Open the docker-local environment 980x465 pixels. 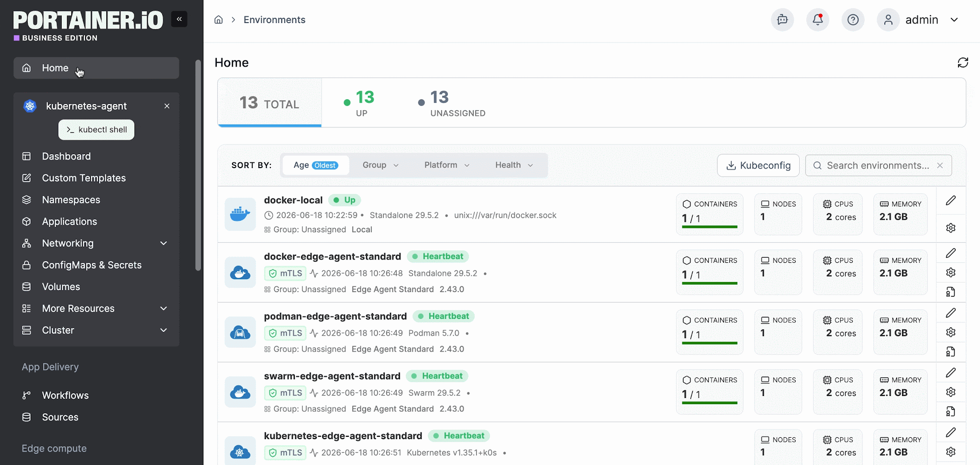(x=293, y=200)
